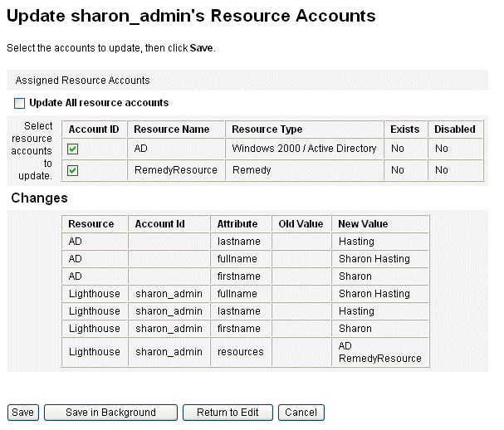Cancel the resource account update
This screenshot has width=504, height=430.
[x=301, y=413]
